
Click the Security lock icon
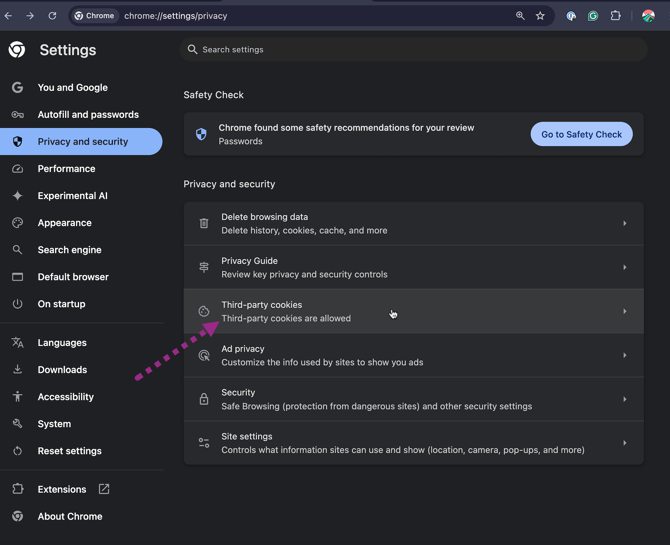204,399
